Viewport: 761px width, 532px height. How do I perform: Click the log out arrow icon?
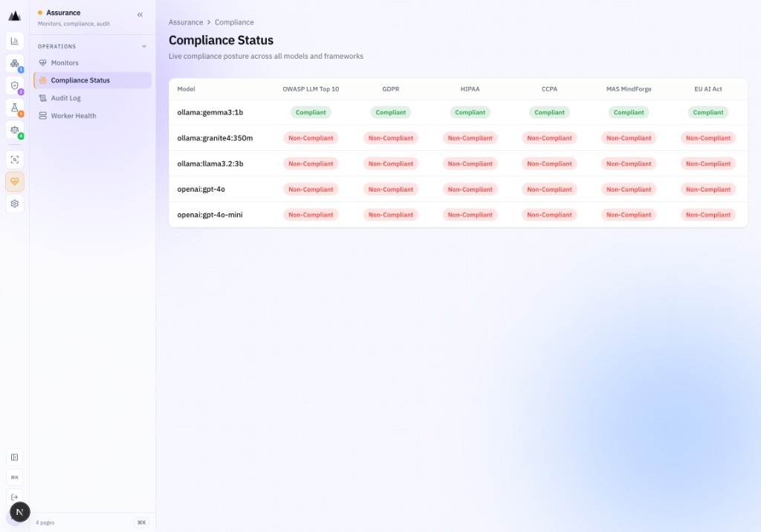[x=15, y=497]
